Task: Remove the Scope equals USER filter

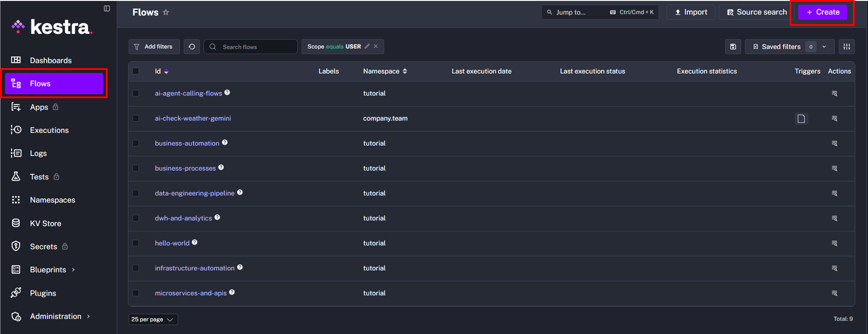Action: [x=376, y=46]
